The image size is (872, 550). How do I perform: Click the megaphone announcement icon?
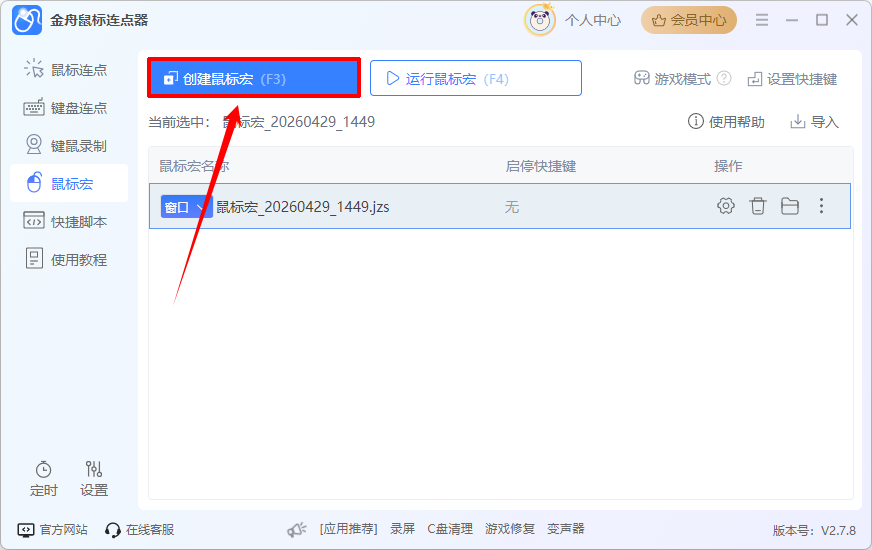(297, 529)
